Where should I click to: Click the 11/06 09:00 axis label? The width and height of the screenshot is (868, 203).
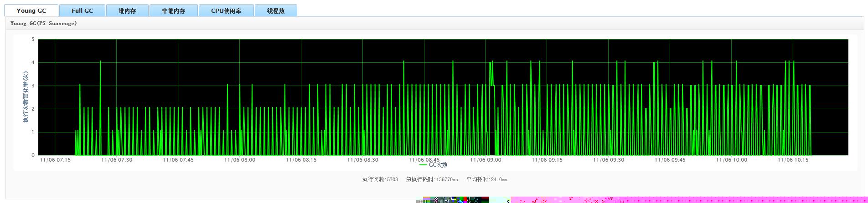click(486, 160)
